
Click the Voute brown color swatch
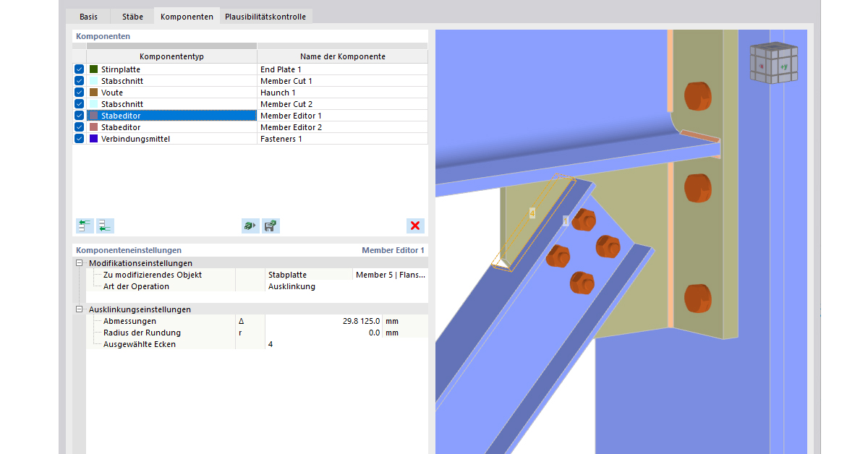click(93, 93)
